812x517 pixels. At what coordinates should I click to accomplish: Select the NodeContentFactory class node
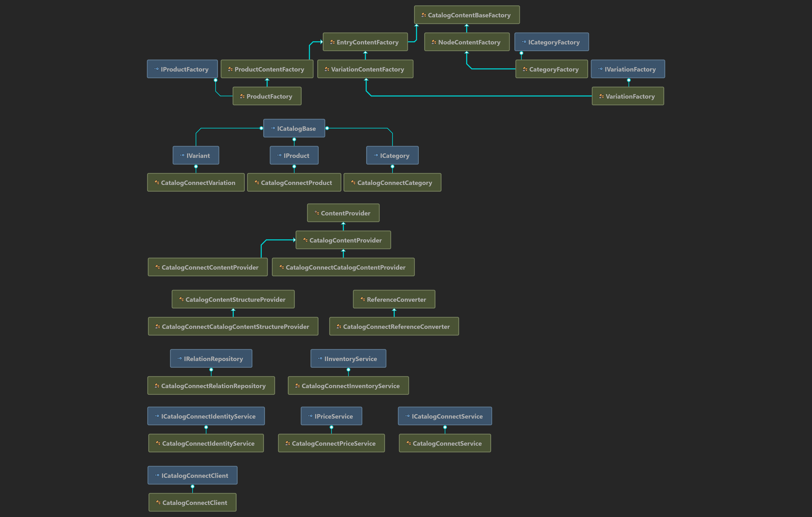(467, 42)
